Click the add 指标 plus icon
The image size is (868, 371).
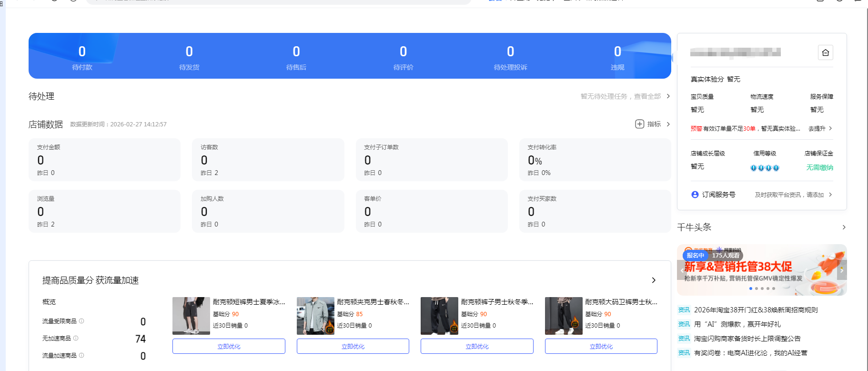(639, 124)
